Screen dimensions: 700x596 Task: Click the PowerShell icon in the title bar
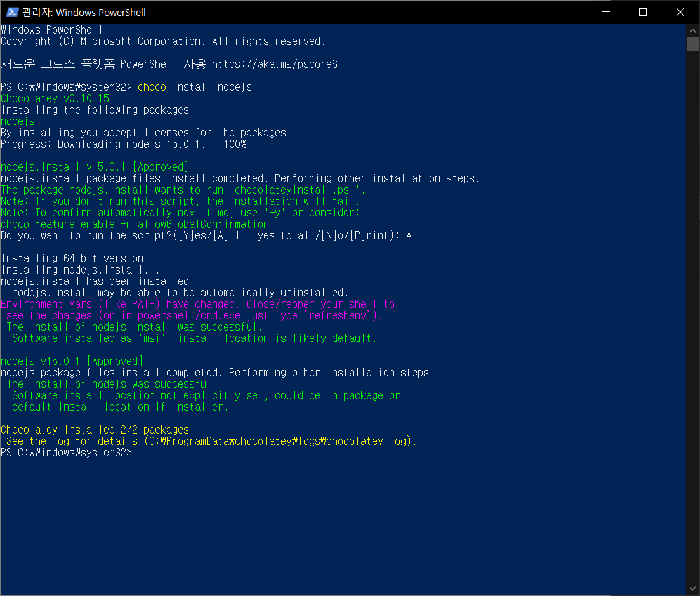coord(13,12)
